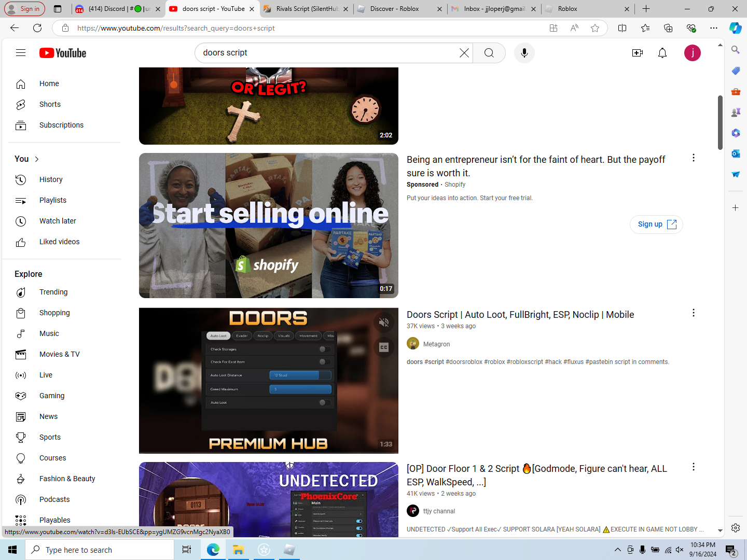Screen dimensions: 747x560
Task: Open Copilot in the Edge sidebar
Action: click(735, 28)
